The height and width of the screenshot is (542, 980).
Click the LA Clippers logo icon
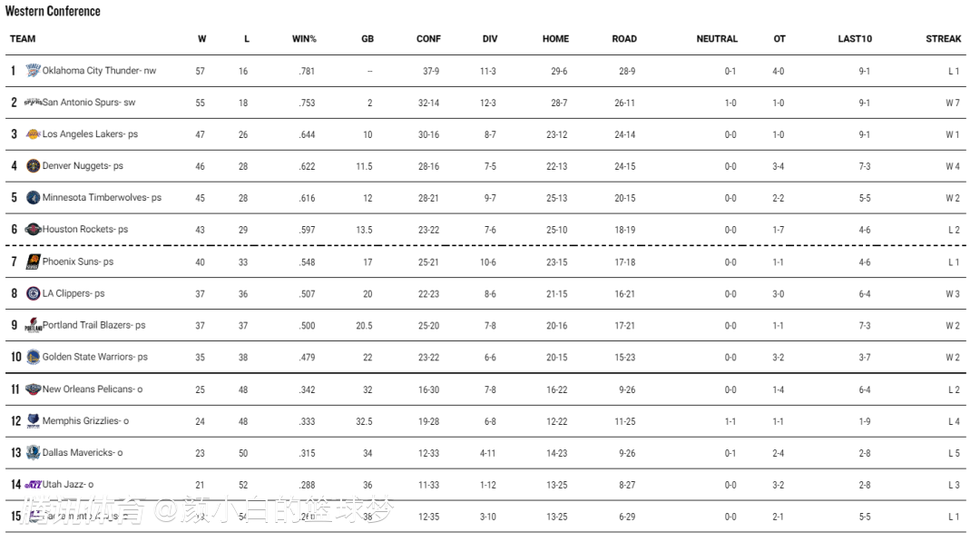[x=34, y=294]
